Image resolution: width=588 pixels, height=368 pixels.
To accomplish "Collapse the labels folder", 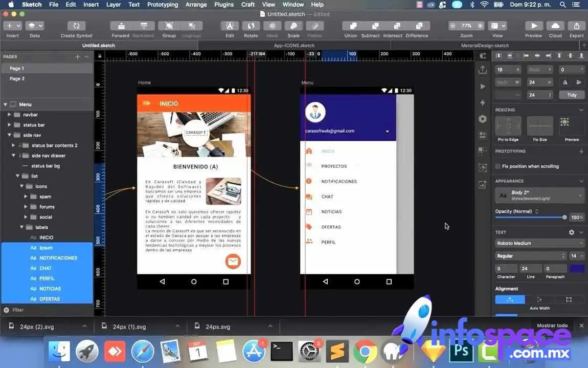I will [21, 227].
